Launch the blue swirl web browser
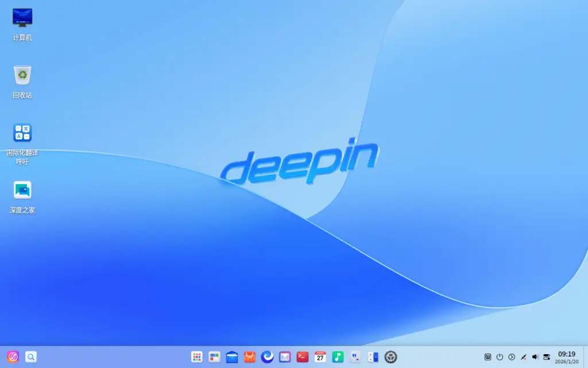Image resolution: width=588 pixels, height=368 pixels. [x=267, y=357]
